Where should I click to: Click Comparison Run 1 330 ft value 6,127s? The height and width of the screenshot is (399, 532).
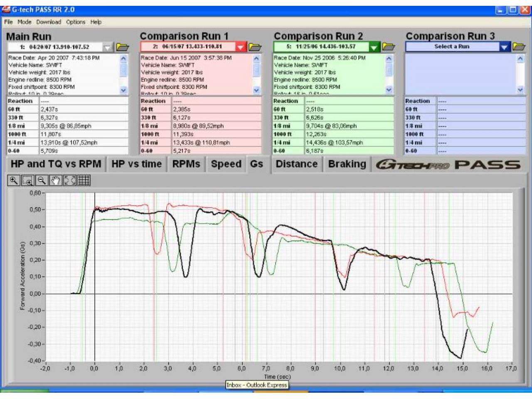click(182, 118)
